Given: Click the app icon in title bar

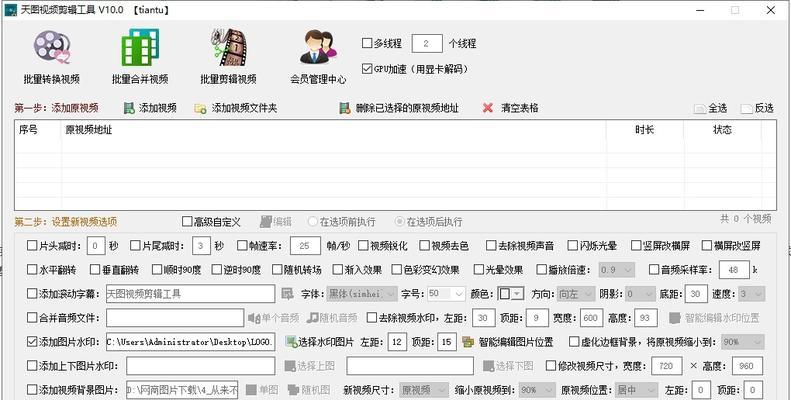Looking at the screenshot, I should tap(11, 10).
